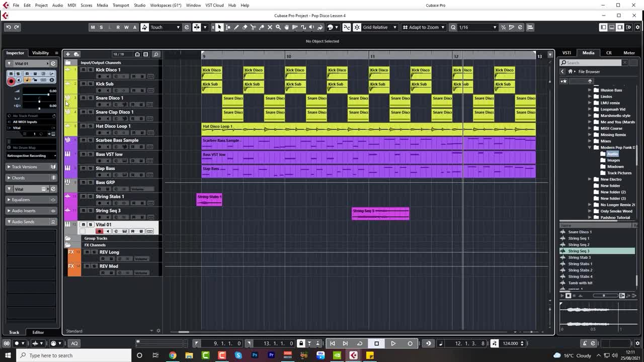The image size is (644, 362).
Task: Click the Redo arrow in the toolbar
Action: [17, 27]
